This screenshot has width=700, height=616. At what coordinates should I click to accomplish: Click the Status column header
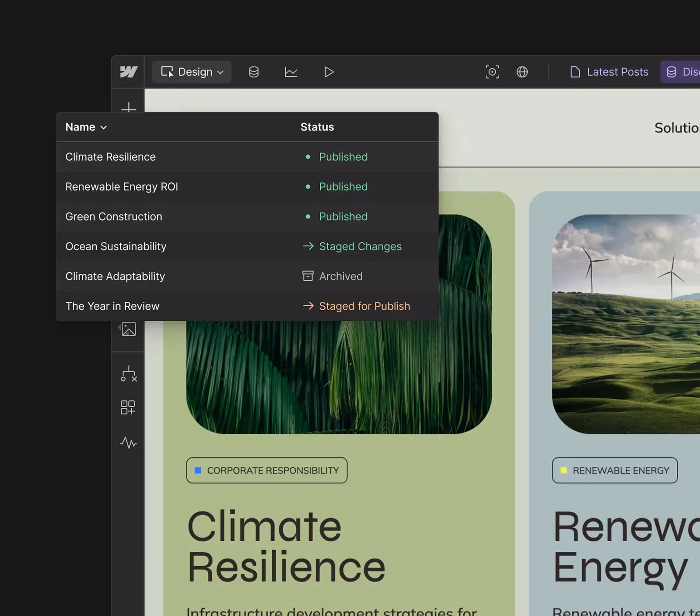click(317, 127)
